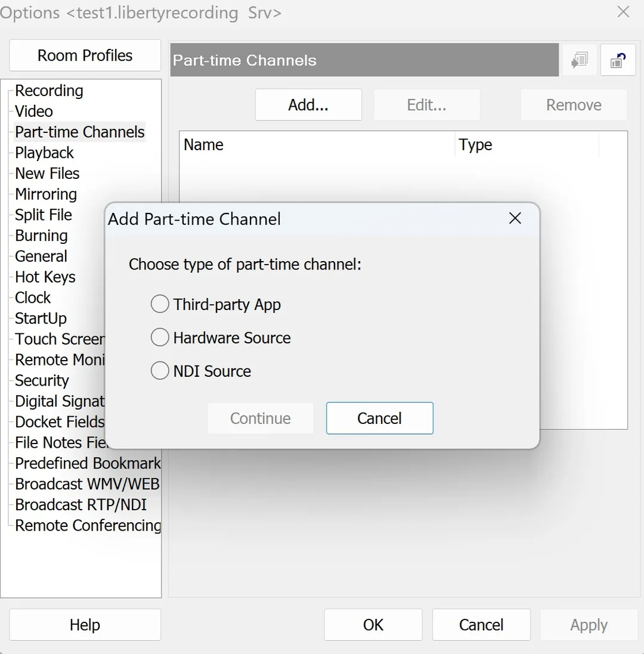Click the Continue button in the dialog

[x=261, y=418]
